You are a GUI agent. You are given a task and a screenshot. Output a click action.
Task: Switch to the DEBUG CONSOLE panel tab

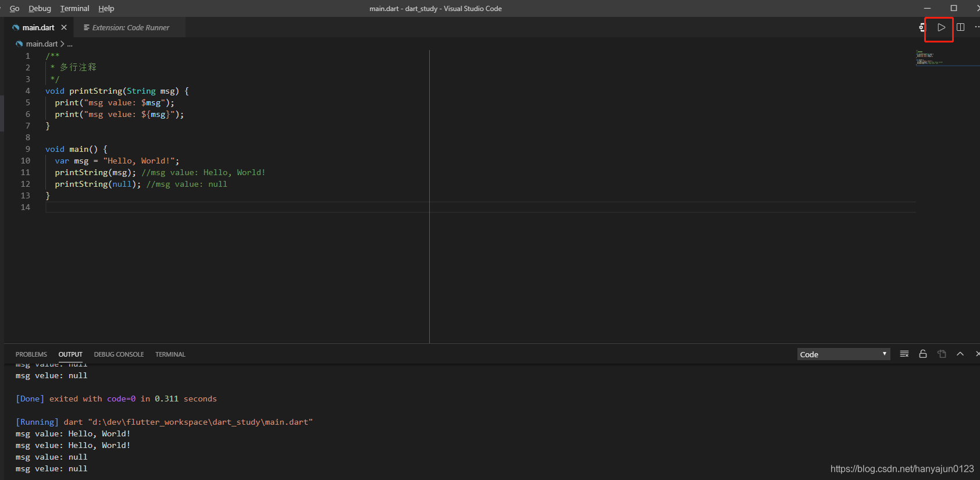click(119, 354)
